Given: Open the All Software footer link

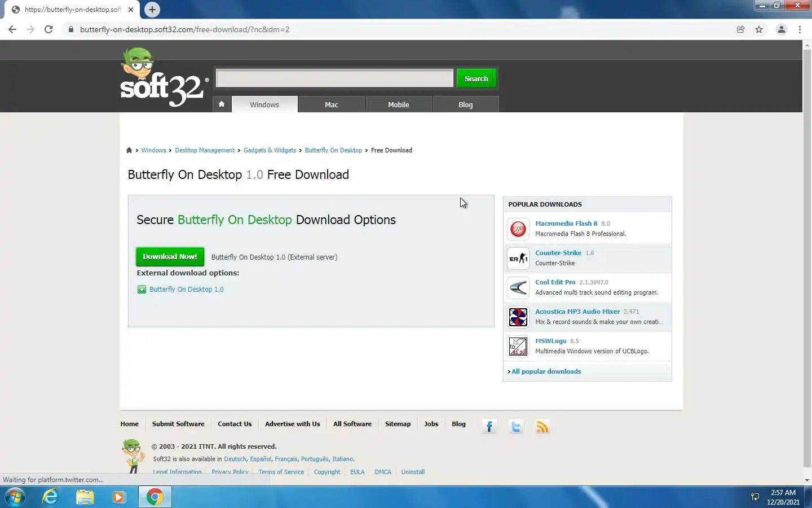Looking at the screenshot, I should point(352,424).
